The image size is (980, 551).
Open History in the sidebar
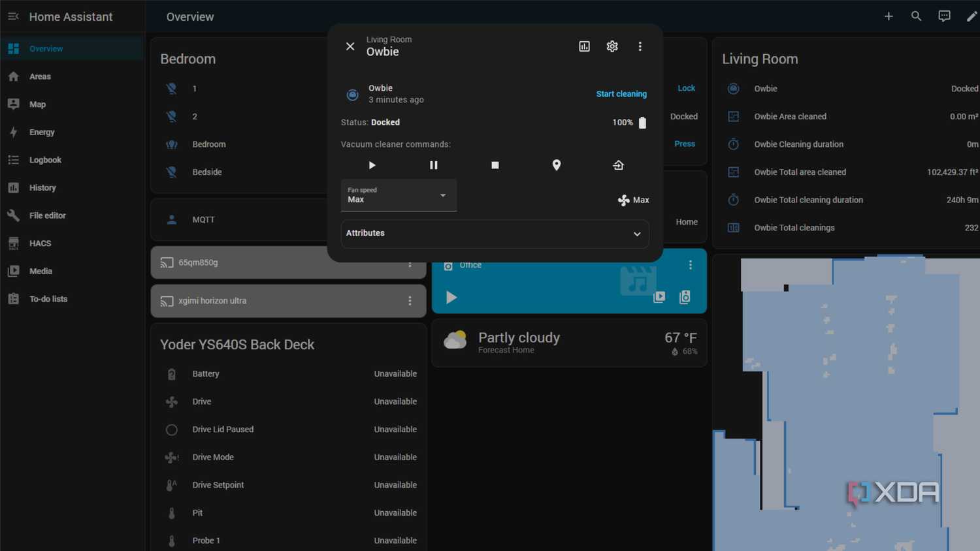coord(72,188)
